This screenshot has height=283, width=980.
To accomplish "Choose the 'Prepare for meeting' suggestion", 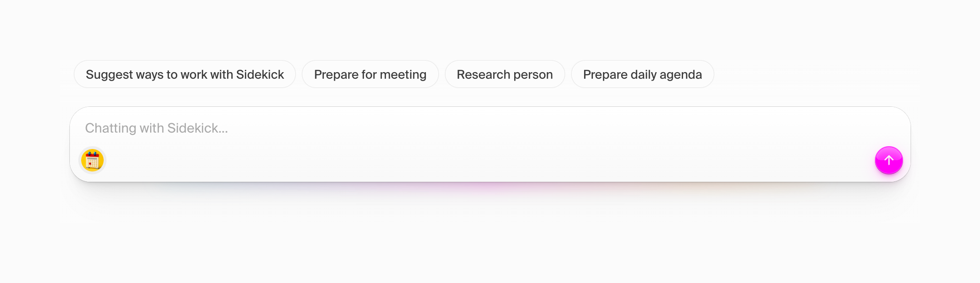I will click(x=370, y=74).
